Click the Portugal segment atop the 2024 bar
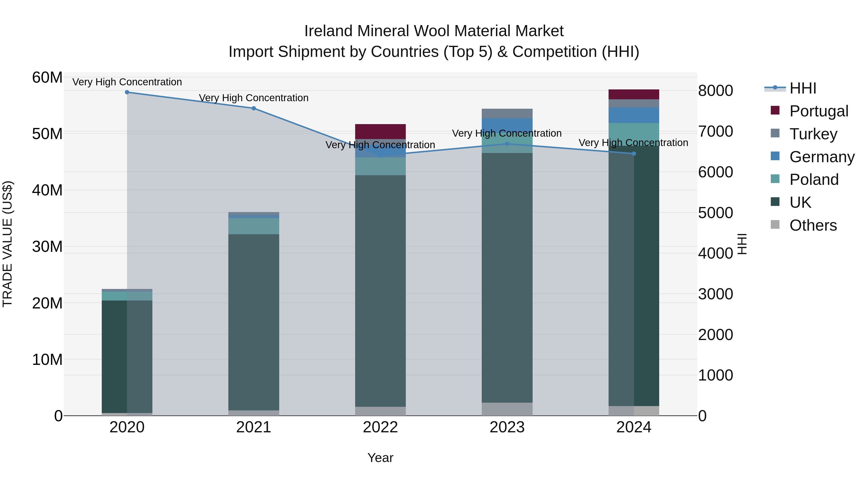Screen dimensions: 868x488 tap(634, 94)
